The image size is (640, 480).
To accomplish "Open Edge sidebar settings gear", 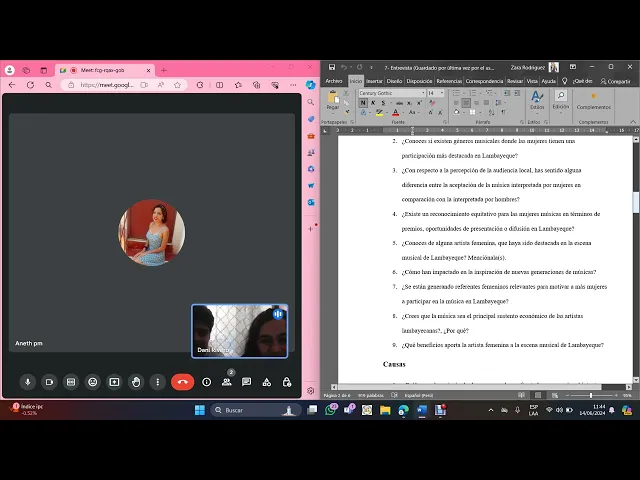I will pos(311,391).
